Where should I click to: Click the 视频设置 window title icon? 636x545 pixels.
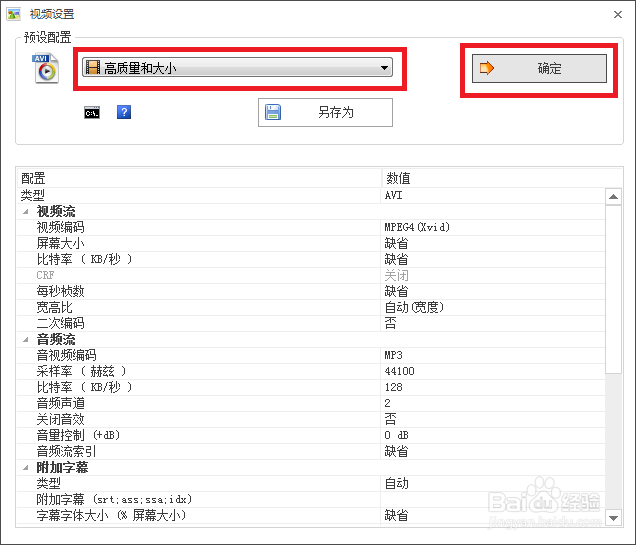click(13, 15)
